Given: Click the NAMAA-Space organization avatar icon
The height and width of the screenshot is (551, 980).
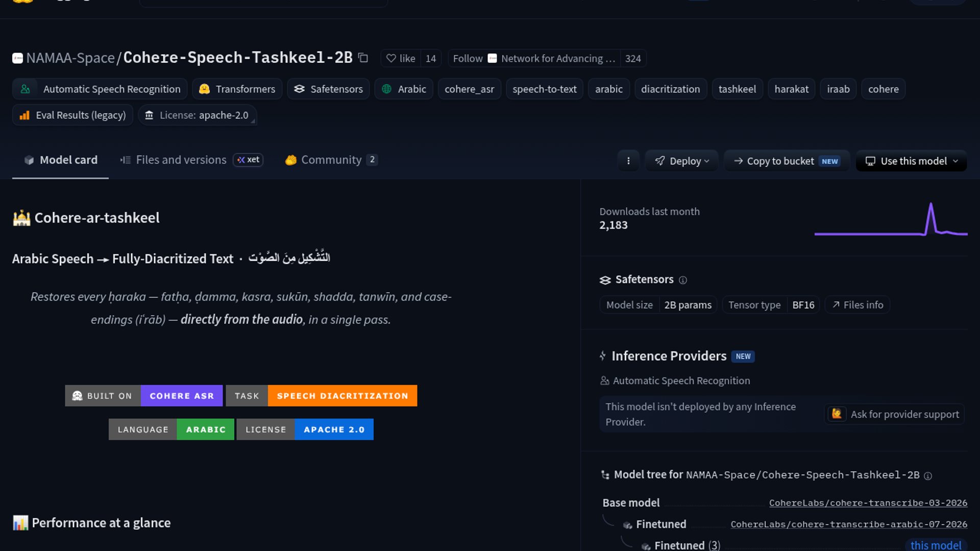Looking at the screenshot, I should coord(17,58).
